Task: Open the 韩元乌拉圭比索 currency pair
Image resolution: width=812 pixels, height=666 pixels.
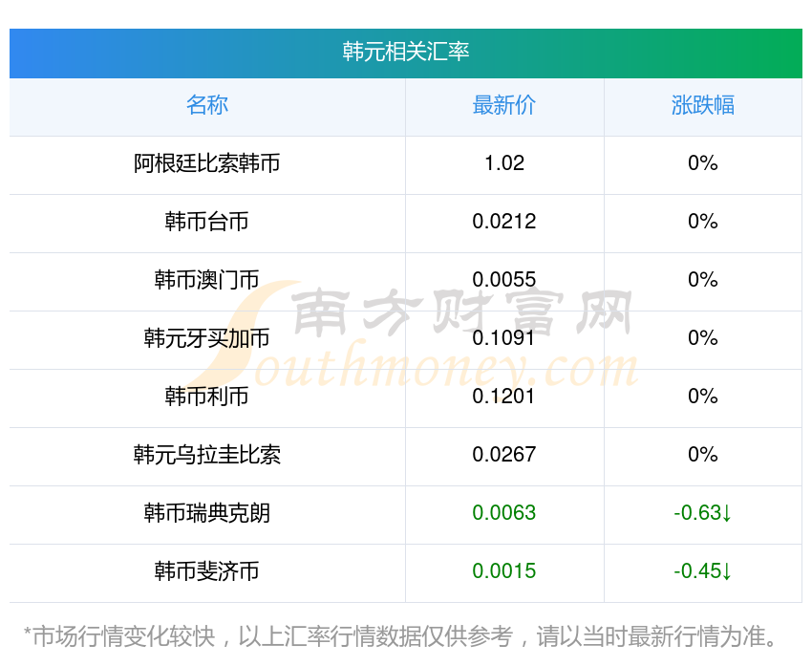Action: click(207, 455)
